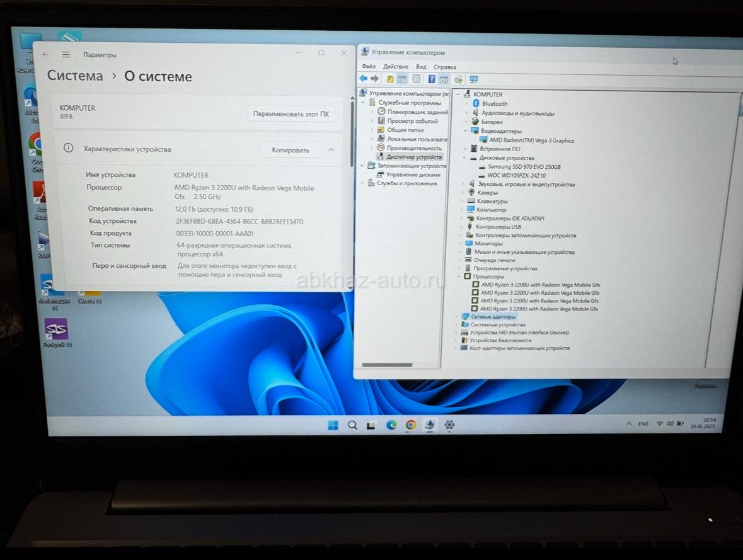
Task: Open taskbar Search magnifier
Action: [352, 425]
